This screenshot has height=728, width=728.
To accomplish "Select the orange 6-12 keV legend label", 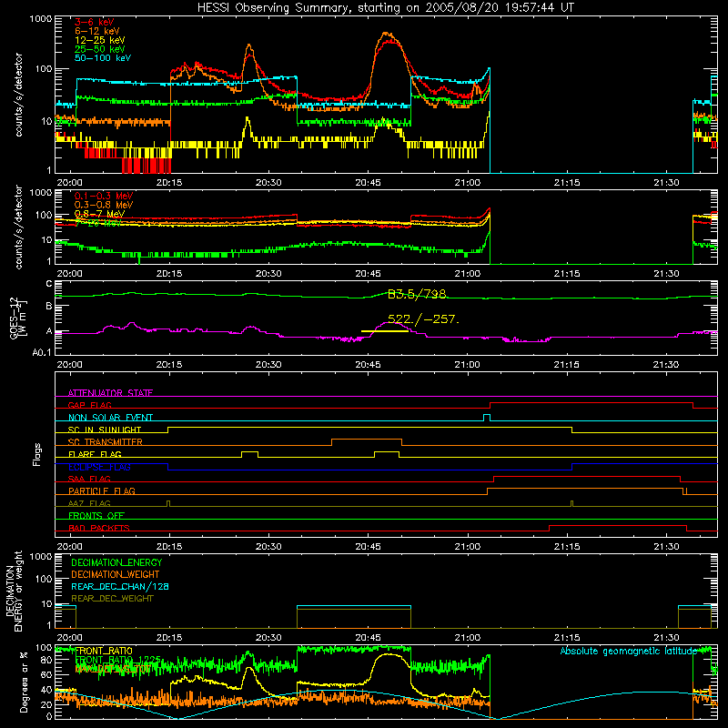I will pyautogui.click(x=97, y=31).
